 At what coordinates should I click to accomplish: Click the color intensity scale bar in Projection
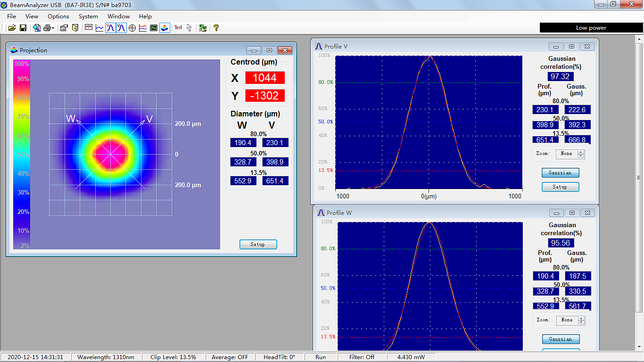pyautogui.click(x=22, y=154)
